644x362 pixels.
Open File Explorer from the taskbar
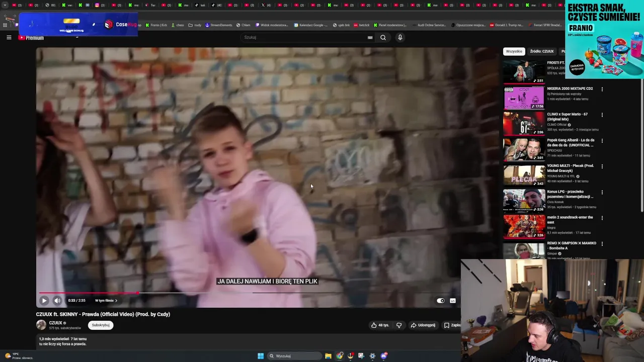pos(328,356)
